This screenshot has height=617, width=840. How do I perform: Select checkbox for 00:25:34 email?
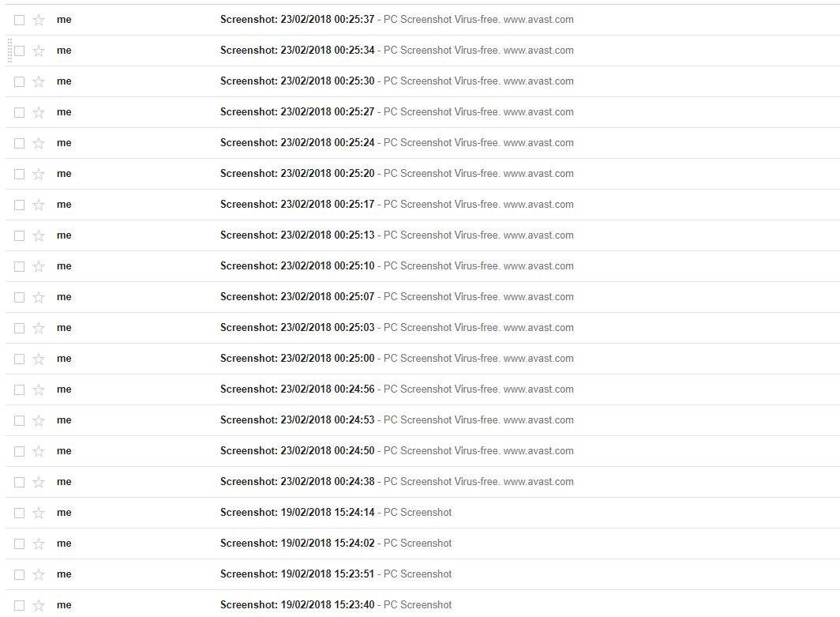[19, 51]
